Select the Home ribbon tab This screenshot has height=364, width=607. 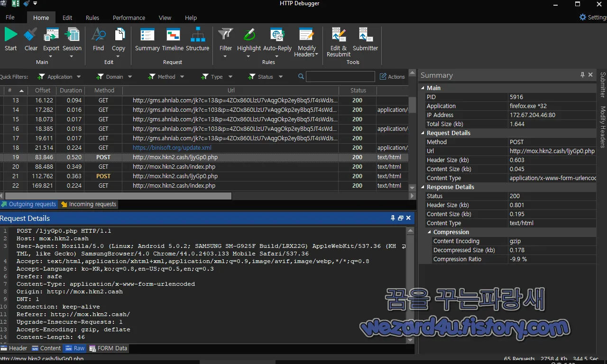tap(41, 18)
